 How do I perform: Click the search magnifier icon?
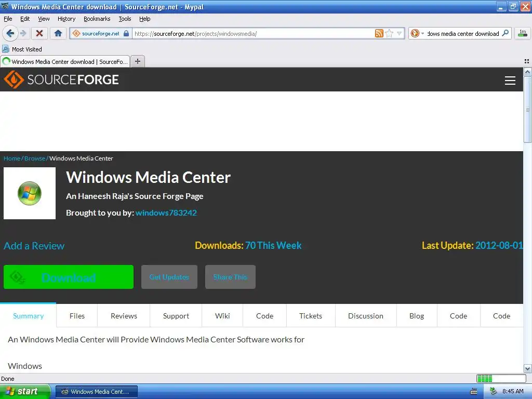click(x=505, y=33)
